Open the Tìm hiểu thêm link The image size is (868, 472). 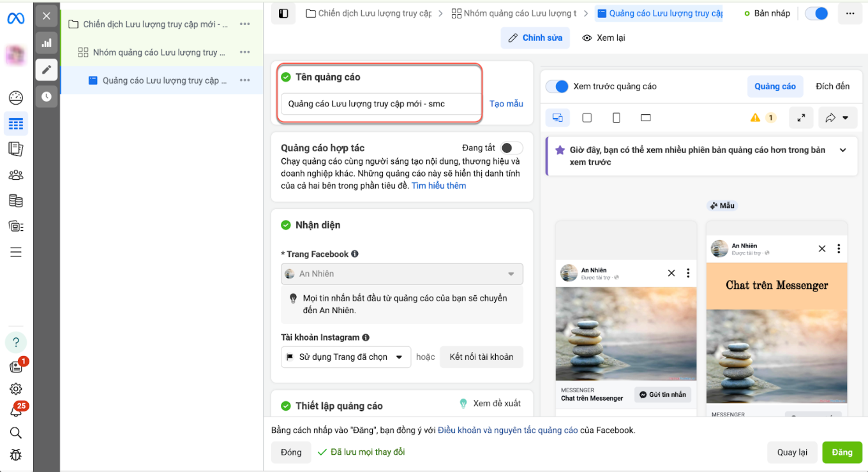[x=438, y=186]
